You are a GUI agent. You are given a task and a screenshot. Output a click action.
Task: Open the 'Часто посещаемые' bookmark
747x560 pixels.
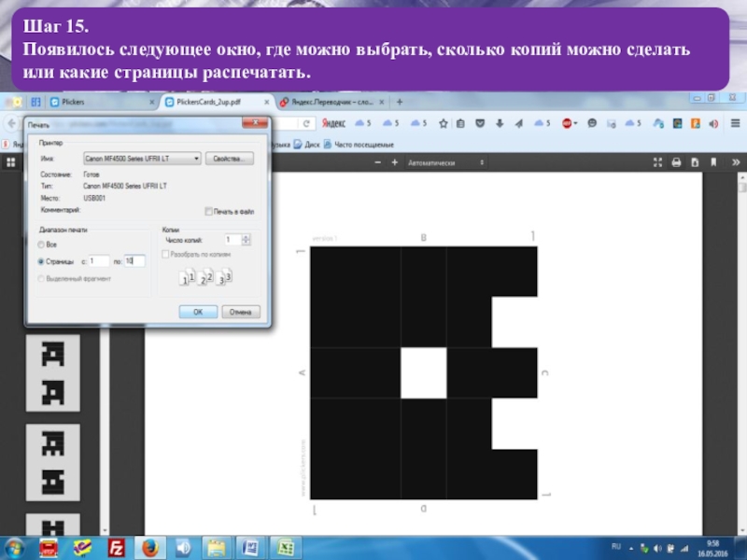(359, 145)
